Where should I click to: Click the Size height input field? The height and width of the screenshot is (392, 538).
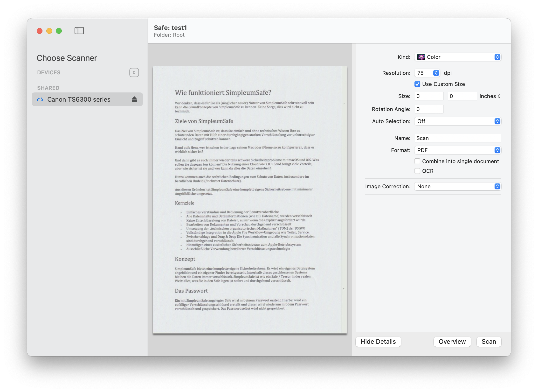(x=462, y=96)
